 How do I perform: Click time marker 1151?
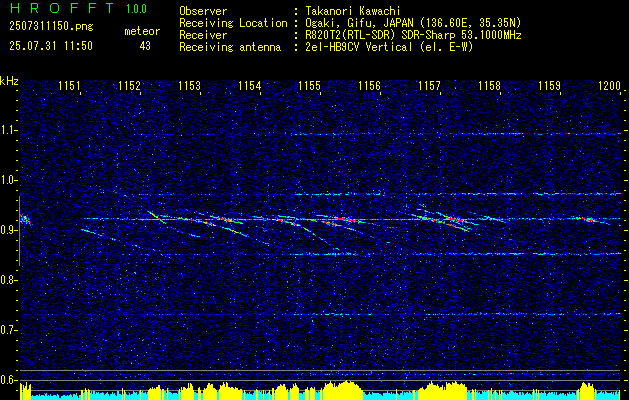pyautogui.click(x=69, y=86)
